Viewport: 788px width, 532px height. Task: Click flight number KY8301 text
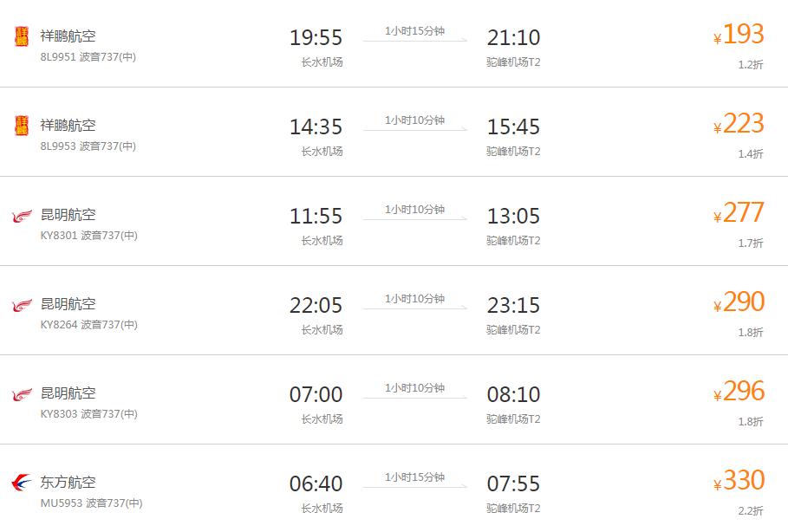tap(58, 236)
